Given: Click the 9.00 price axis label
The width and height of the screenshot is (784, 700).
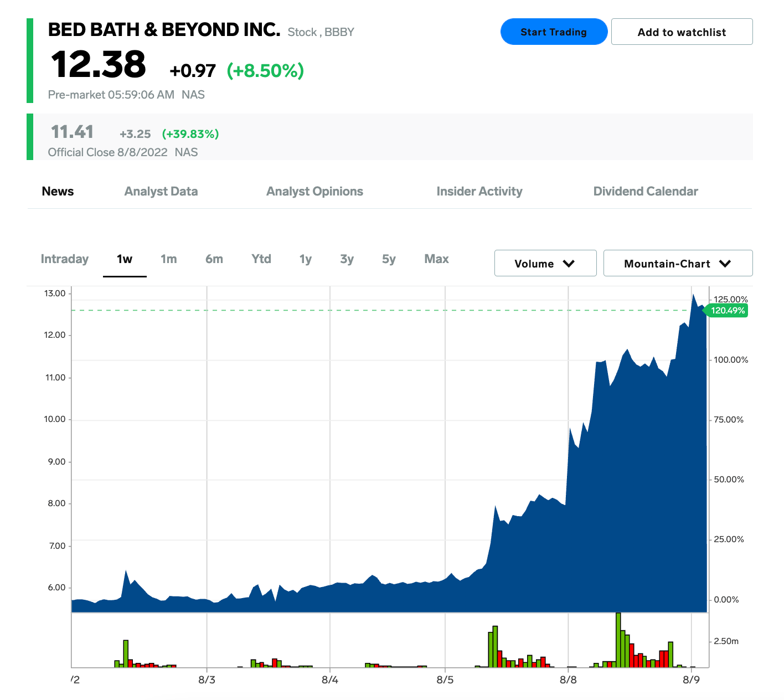Looking at the screenshot, I should click(57, 462).
